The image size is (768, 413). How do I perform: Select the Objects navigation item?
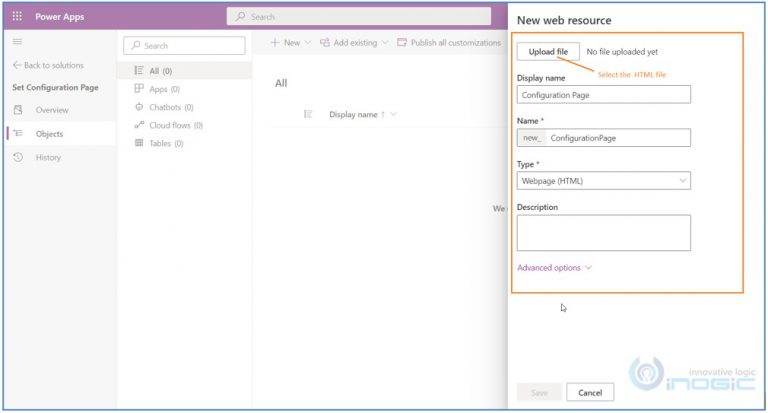49,134
